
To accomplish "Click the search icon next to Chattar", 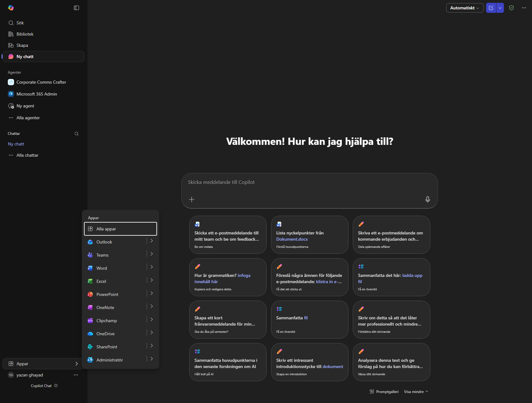I will (76, 134).
